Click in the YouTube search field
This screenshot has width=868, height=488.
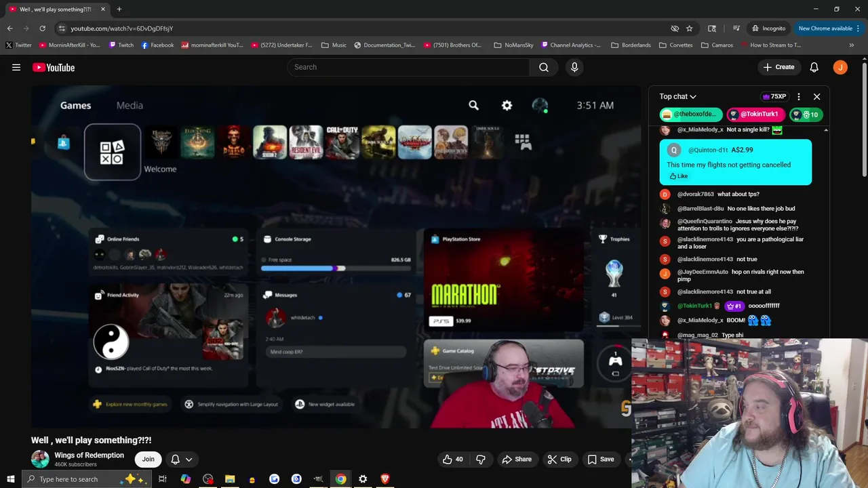(x=408, y=67)
